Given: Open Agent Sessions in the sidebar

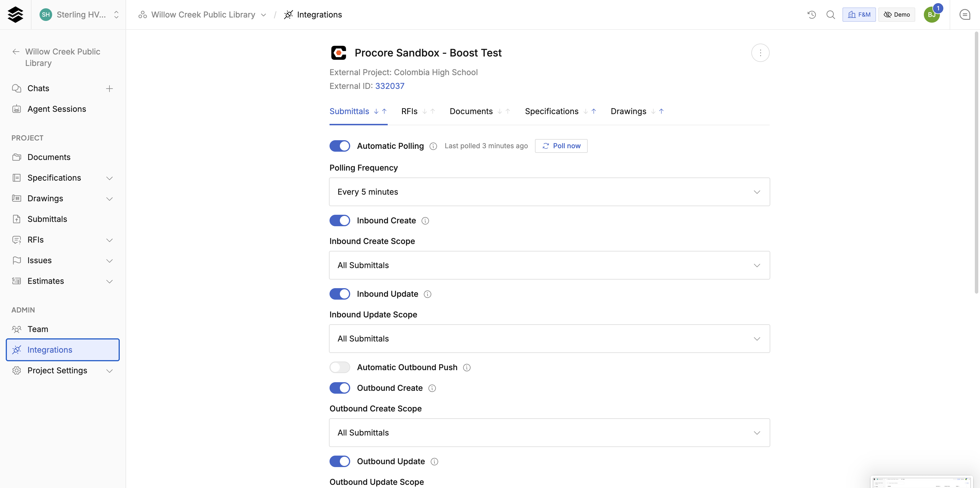Looking at the screenshot, I should [x=57, y=109].
